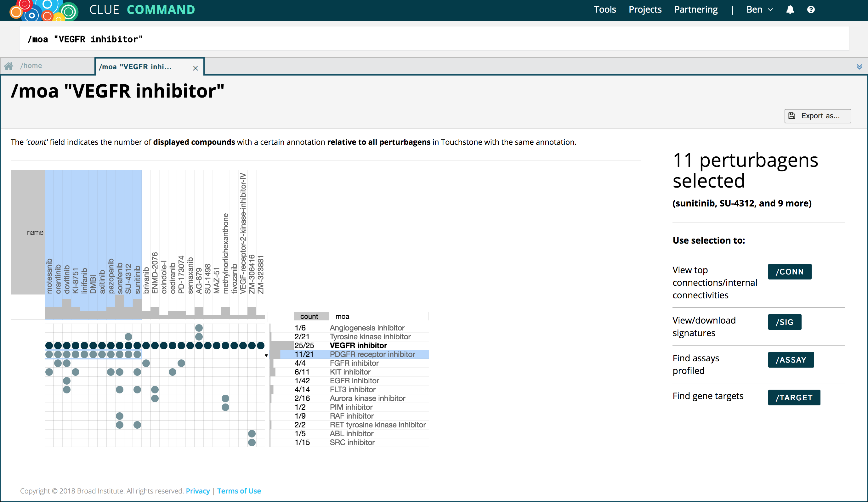Click the name row header
868x502 pixels.
point(28,232)
